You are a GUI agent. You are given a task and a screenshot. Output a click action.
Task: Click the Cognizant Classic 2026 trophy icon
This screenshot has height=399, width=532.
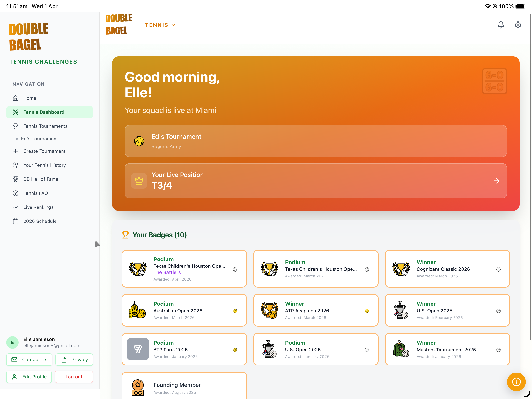coord(401,269)
